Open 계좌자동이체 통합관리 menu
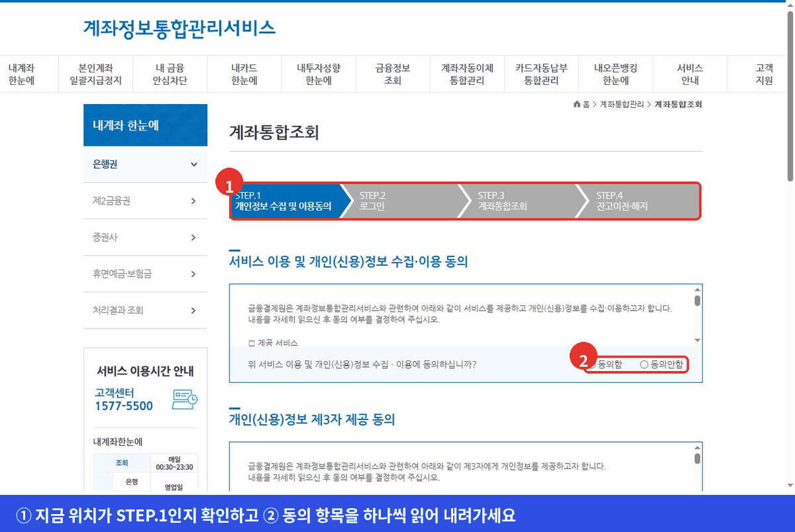795x532 pixels. (467, 74)
